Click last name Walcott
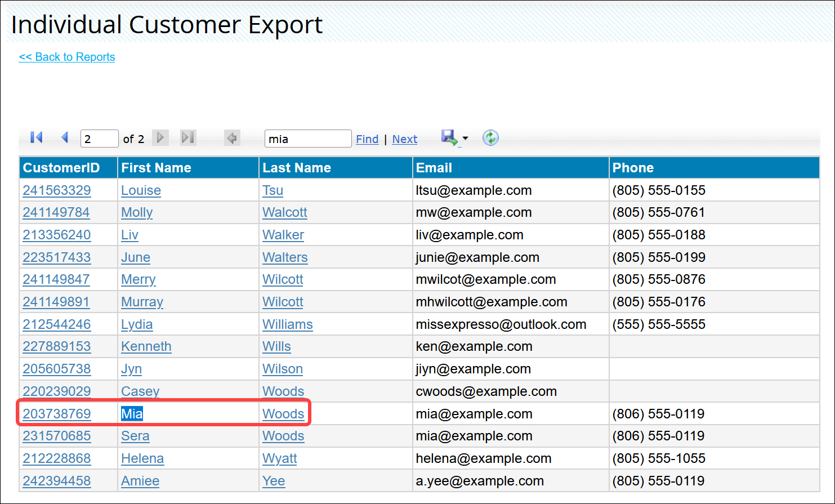Image resolution: width=835 pixels, height=504 pixels. (285, 212)
